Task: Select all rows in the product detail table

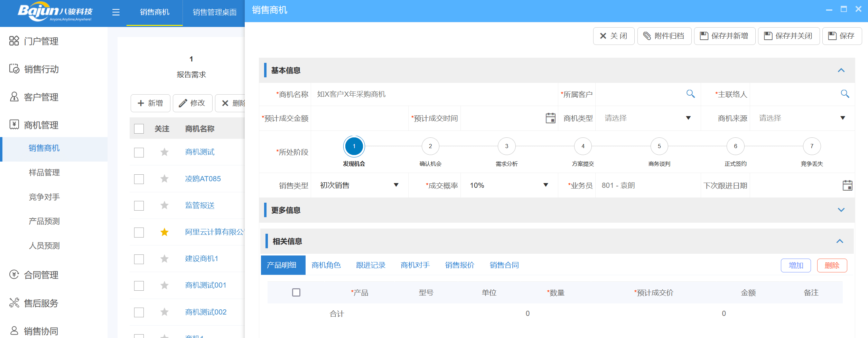Action: point(296,292)
